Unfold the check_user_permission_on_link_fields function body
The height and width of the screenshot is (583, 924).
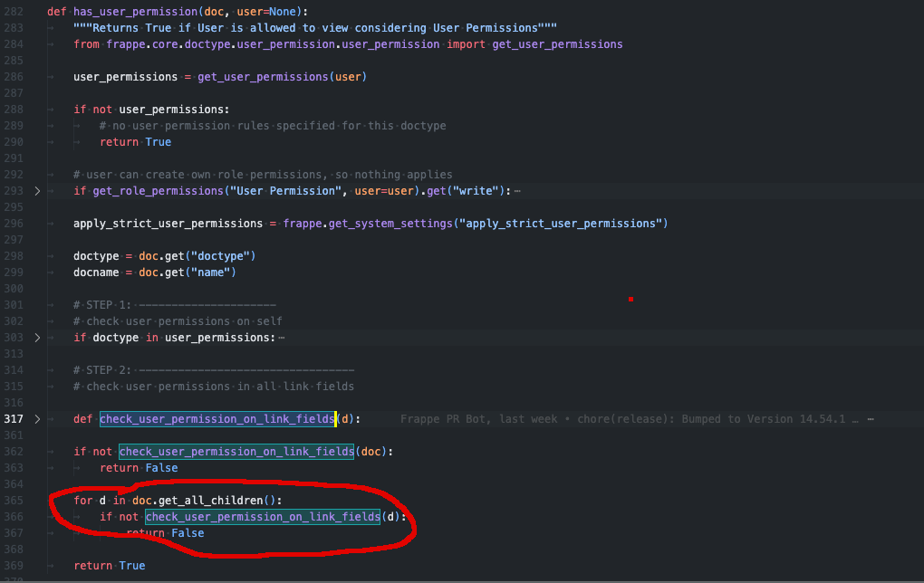tap(37, 418)
